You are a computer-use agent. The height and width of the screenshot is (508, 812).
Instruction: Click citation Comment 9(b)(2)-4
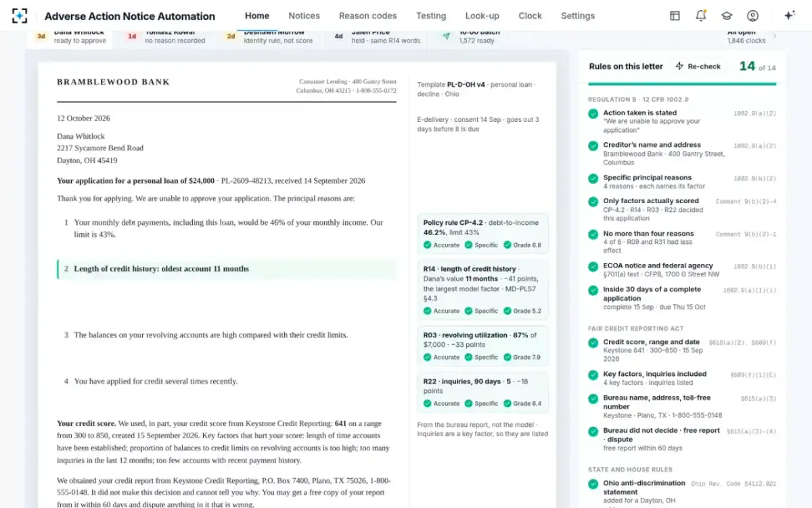coord(746,201)
